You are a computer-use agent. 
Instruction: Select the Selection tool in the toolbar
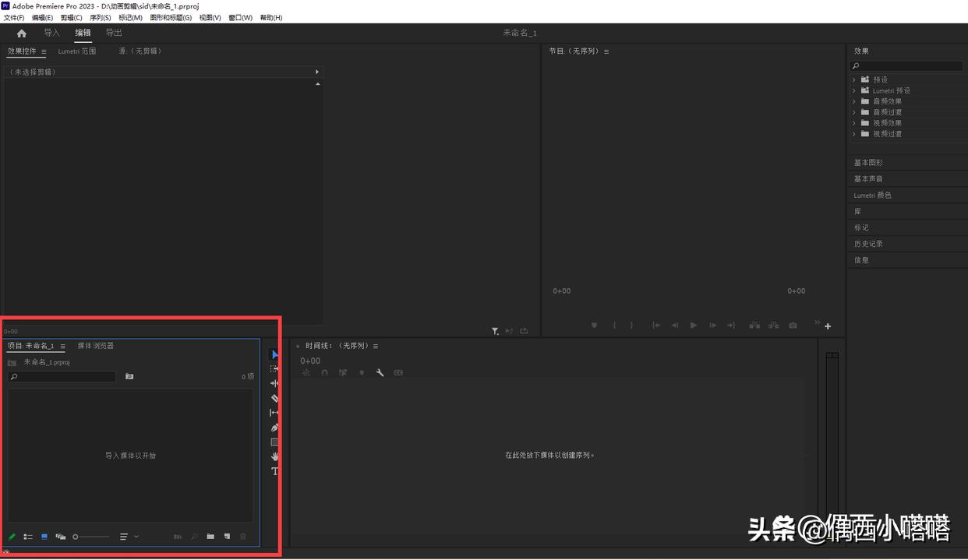(274, 354)
